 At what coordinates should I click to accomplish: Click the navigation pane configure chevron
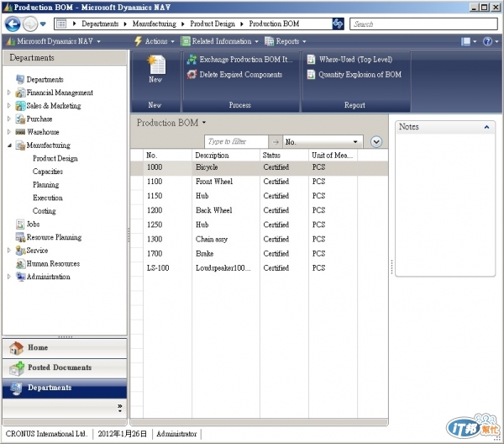click(120, 408)
